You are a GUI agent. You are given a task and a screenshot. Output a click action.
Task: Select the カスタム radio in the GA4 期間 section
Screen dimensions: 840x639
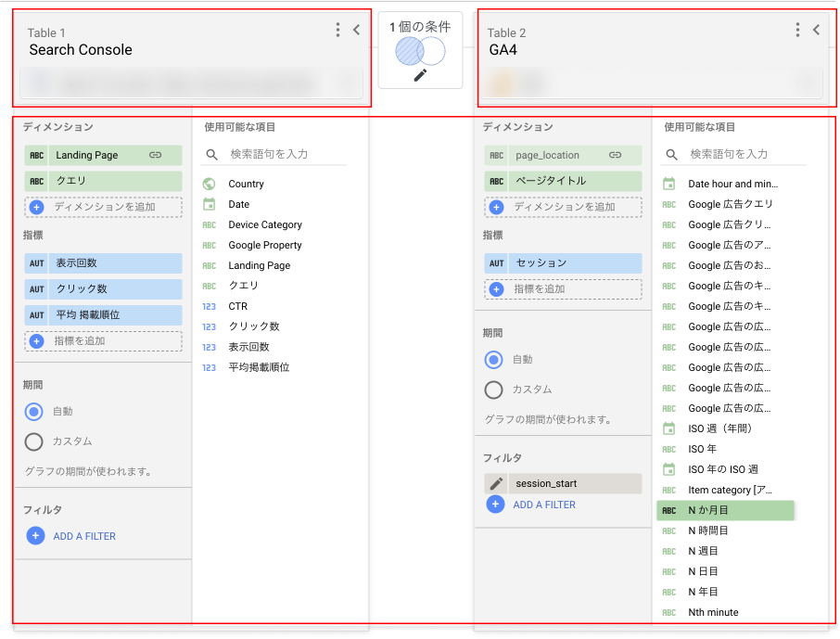(x=492, y=390)
